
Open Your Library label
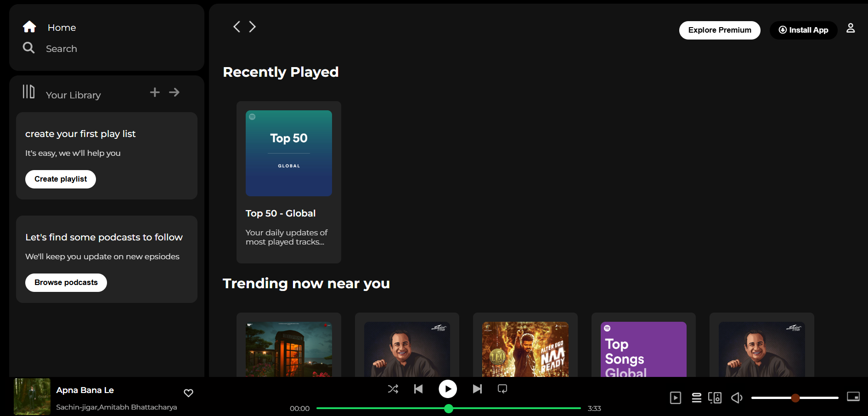point(73,95)
